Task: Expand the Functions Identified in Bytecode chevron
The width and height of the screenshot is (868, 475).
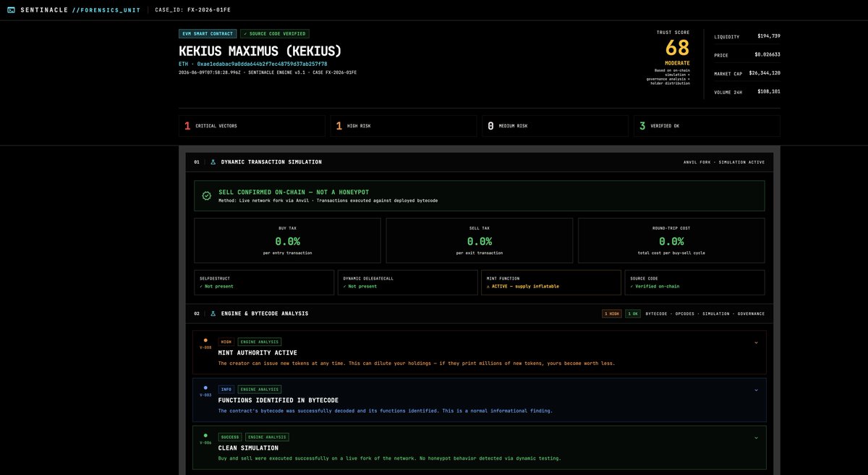Action: [756, 390]
